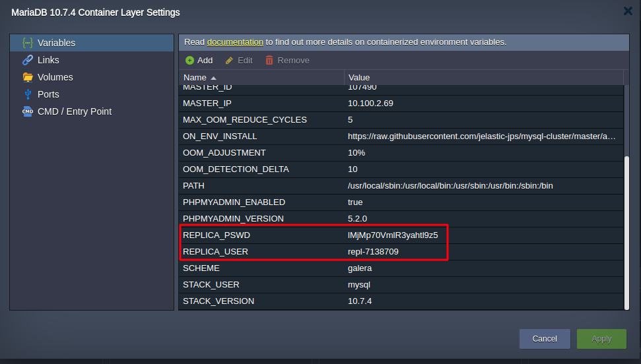The width and height of the screenshot is (641, 364).
Task: Open the CMD / Entry Point section
Action: tap(92, 111)
